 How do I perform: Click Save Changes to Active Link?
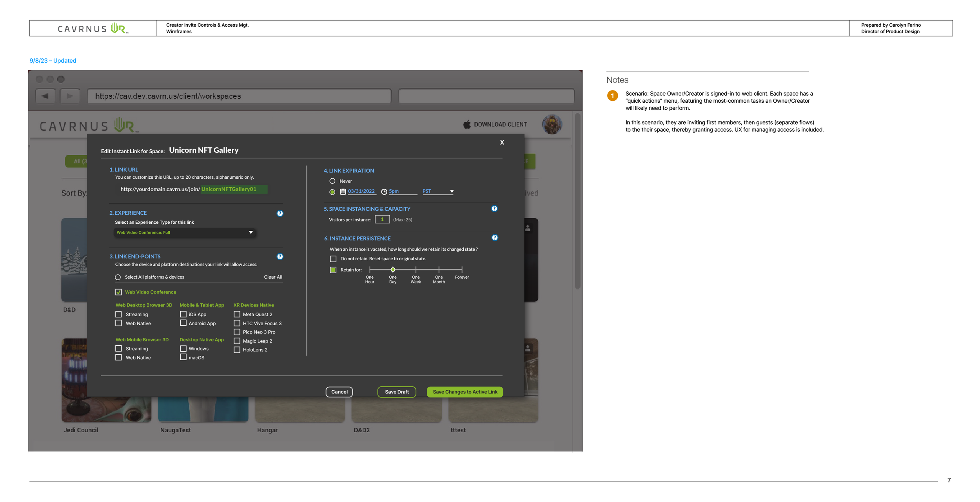(465, 391)
